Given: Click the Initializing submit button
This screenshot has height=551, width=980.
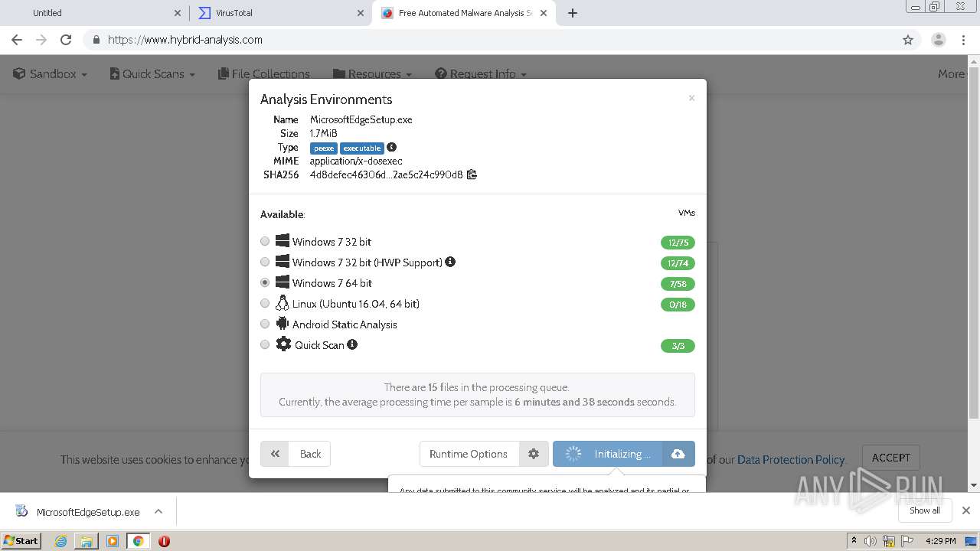Looking at the screenshot, I should click(x=608, y=454).
